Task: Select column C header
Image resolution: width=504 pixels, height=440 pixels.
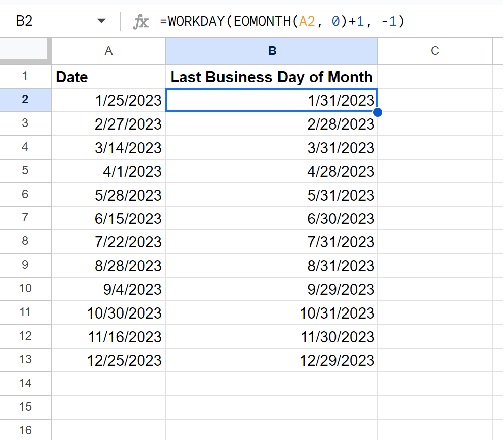Action: click(x=435, y=51)
